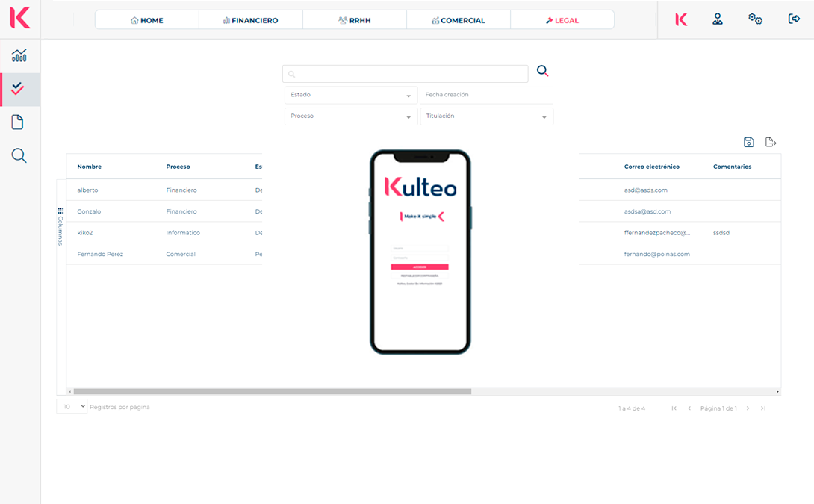814x504 pixels.
Task: Click the logout exit icon
Action: point(794,19)
